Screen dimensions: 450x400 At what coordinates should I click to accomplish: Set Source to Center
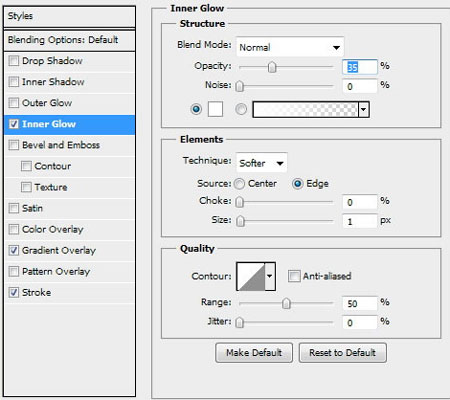click(x=239, y=184)
